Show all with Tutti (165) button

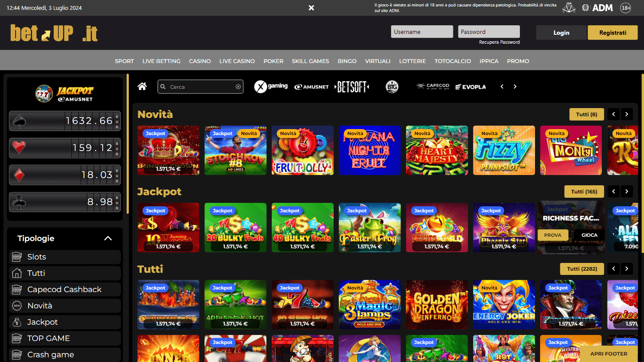584,191
